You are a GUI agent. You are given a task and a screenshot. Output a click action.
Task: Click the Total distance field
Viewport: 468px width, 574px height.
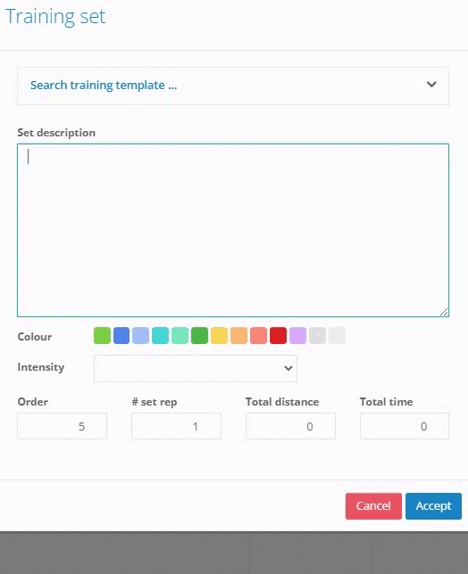(x=291, y=426)
